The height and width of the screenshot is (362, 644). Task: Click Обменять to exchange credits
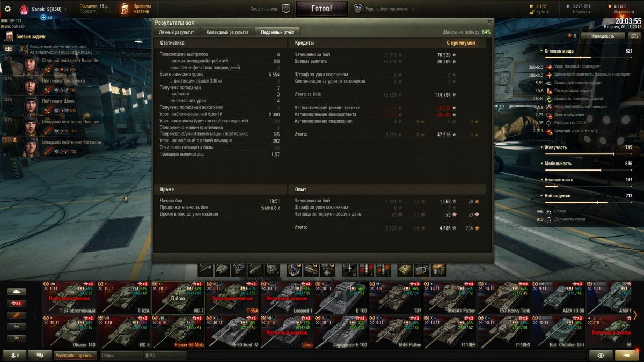pyautogui.click(x=581, y=12)
